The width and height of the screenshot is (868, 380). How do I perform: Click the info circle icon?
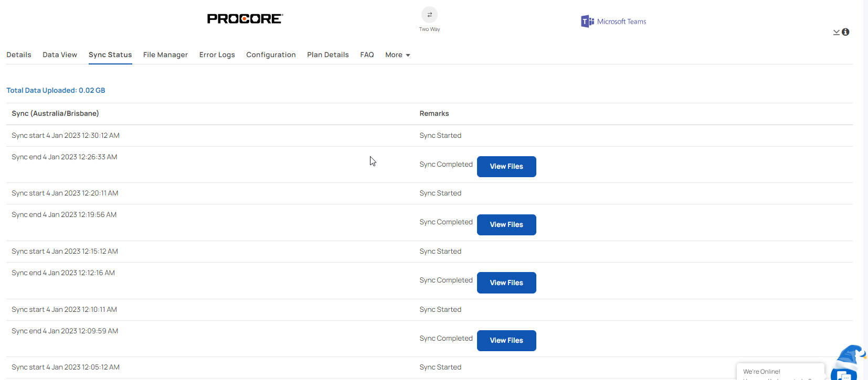tap(845, 32)
